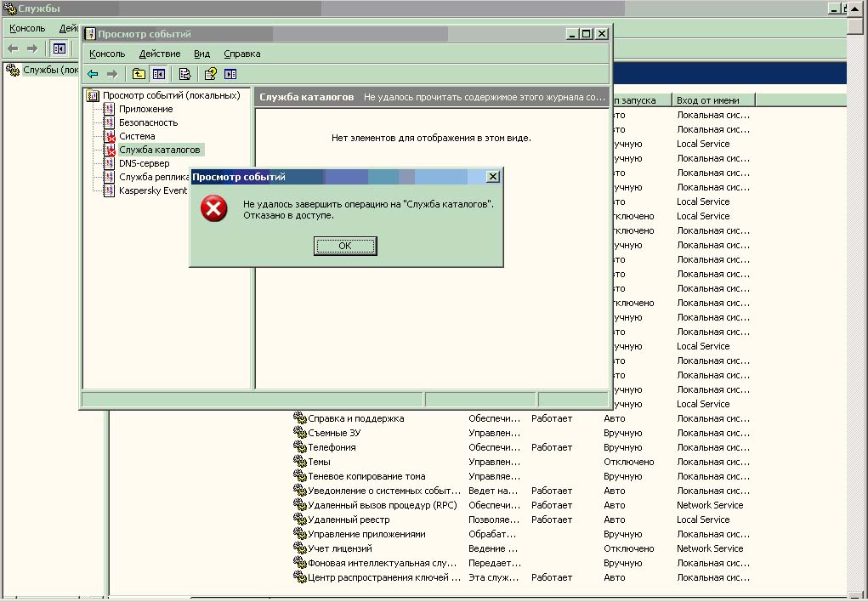
Task: Select the Безопасность log in the tree
Action: coord(149,122)
